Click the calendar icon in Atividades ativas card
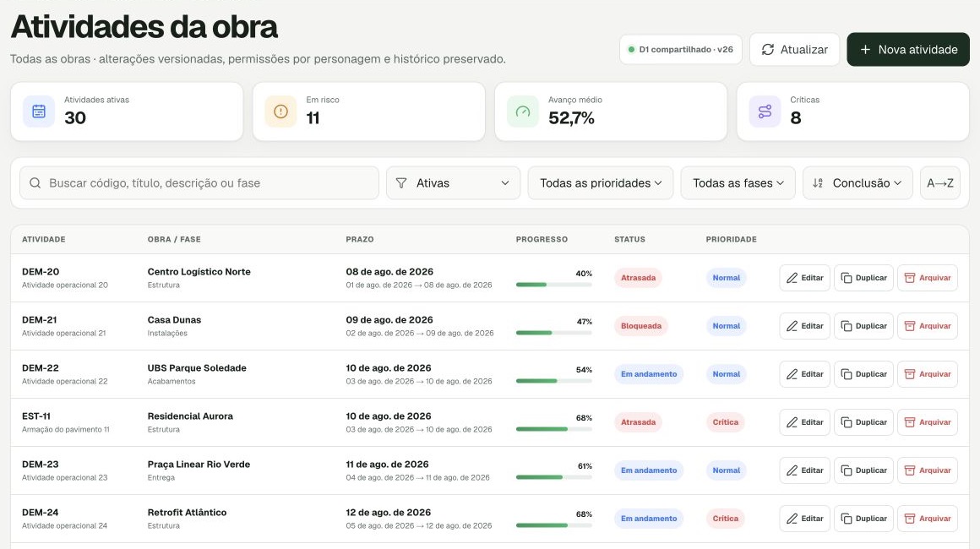The width and height of the screenshot is (980, 549). coord(39,111)
